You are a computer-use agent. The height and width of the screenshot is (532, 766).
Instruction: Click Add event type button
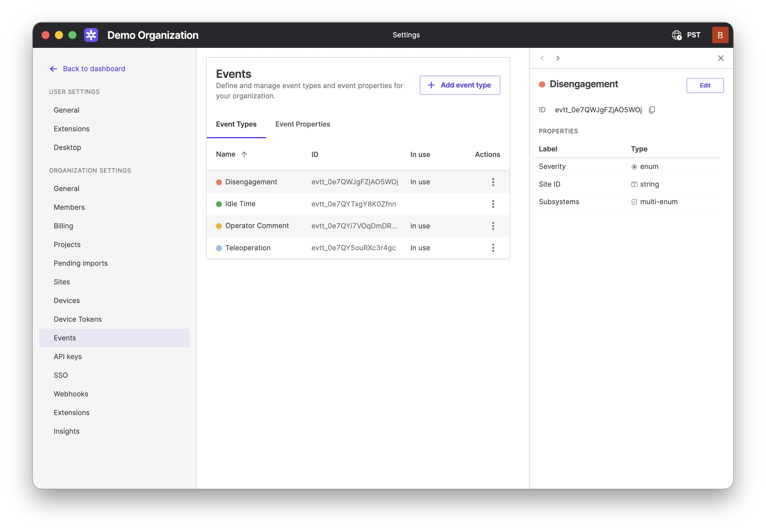click(x=459, y=85)
